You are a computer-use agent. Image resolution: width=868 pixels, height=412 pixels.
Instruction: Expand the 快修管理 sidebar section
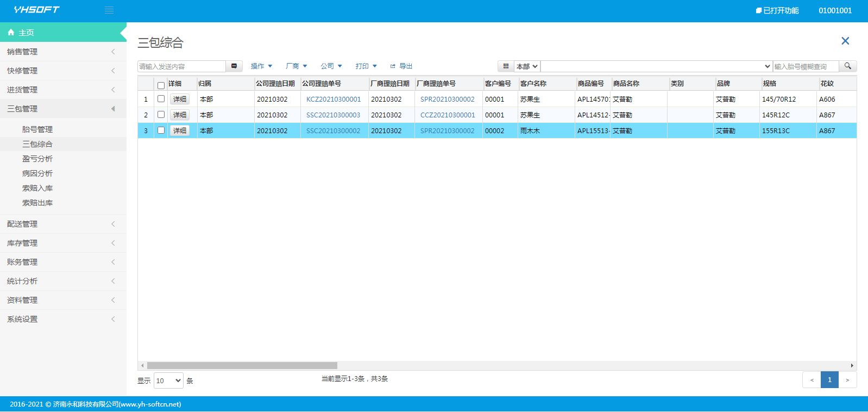click(63, 71)
